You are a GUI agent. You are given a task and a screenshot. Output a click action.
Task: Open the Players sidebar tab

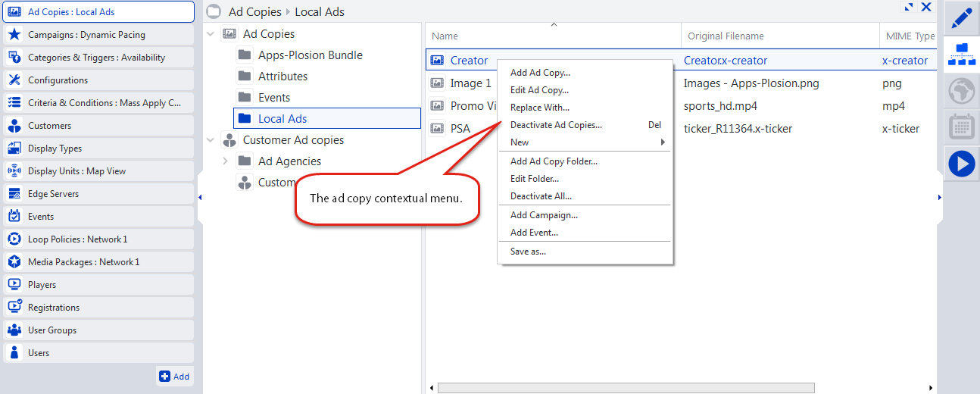pyautogui.click(x=97, y=285)
